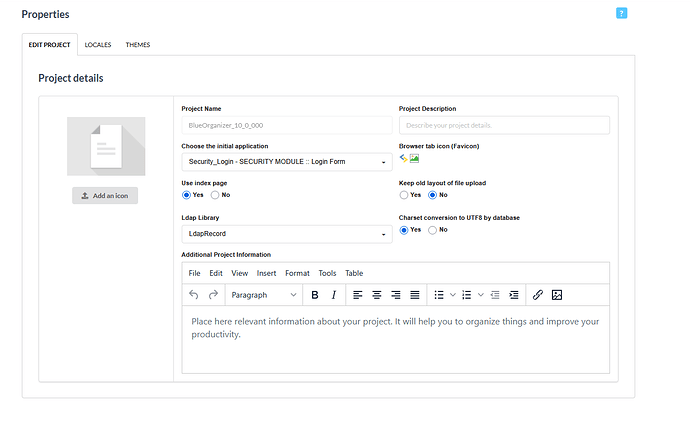Open the Paragraph style dropdown
The image size is (690, 429).
(x=264, y=295)
